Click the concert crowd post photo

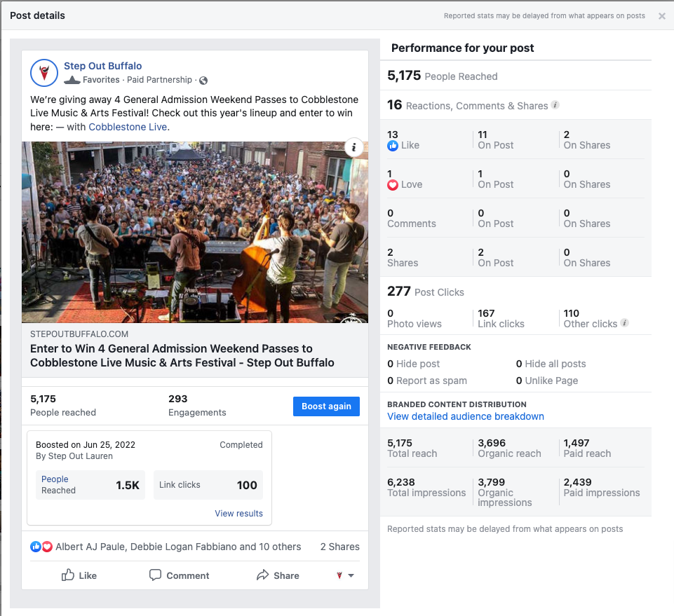coord(195,233)
